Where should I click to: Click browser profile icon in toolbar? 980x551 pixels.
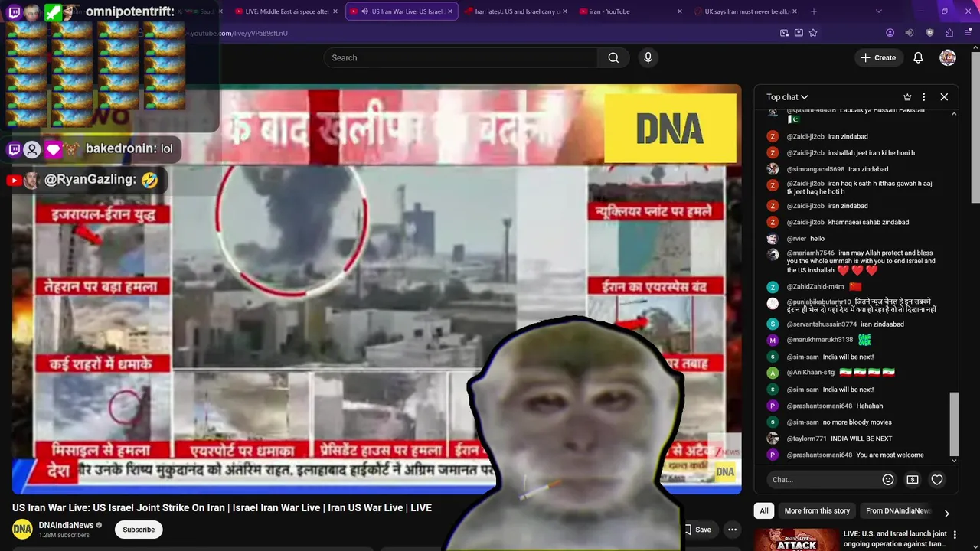pyautogui.click(x=890, y=33)
